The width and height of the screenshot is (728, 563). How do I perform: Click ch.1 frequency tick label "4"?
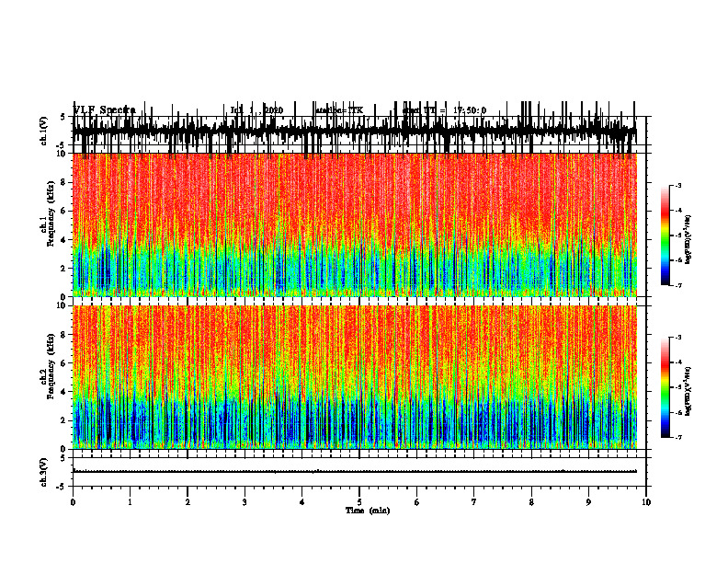pyautogui.click(x=64, y=240)
